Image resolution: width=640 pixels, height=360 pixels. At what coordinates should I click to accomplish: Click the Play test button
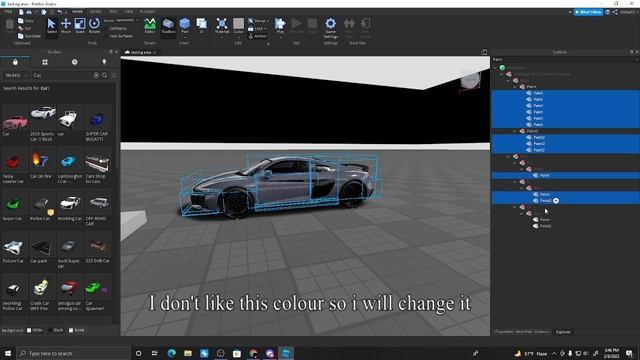(280, 24)
